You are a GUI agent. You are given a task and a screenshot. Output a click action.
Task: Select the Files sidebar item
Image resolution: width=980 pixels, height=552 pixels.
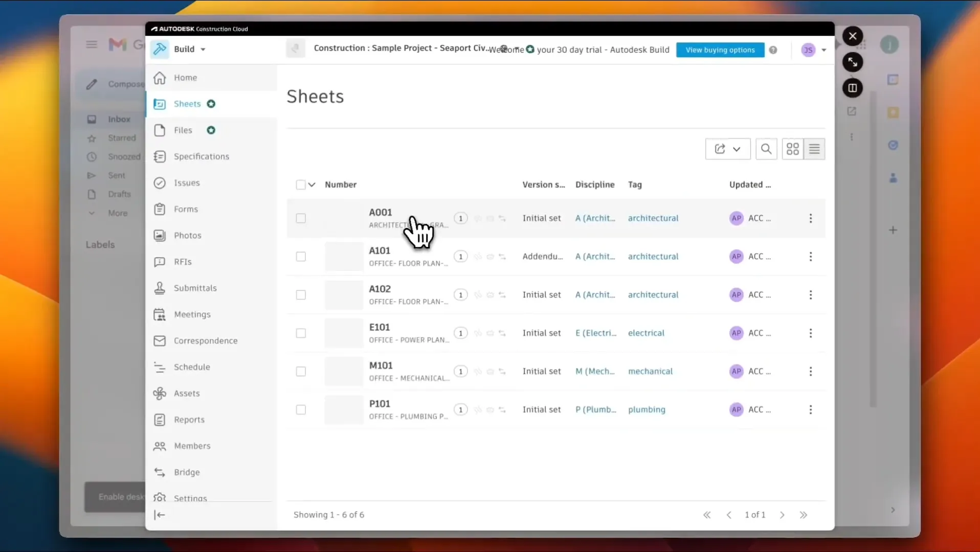(x=183, y=130)
